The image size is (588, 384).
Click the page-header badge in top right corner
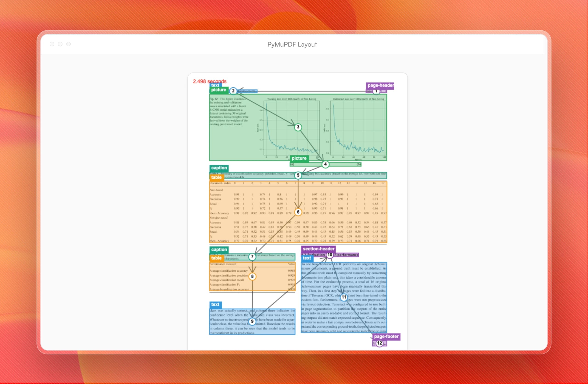pyautogui.click(x=380, y=86)
